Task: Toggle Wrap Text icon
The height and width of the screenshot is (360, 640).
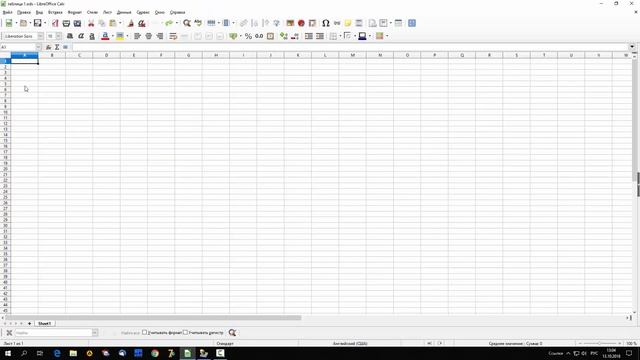Action: (x=173, y=36)
